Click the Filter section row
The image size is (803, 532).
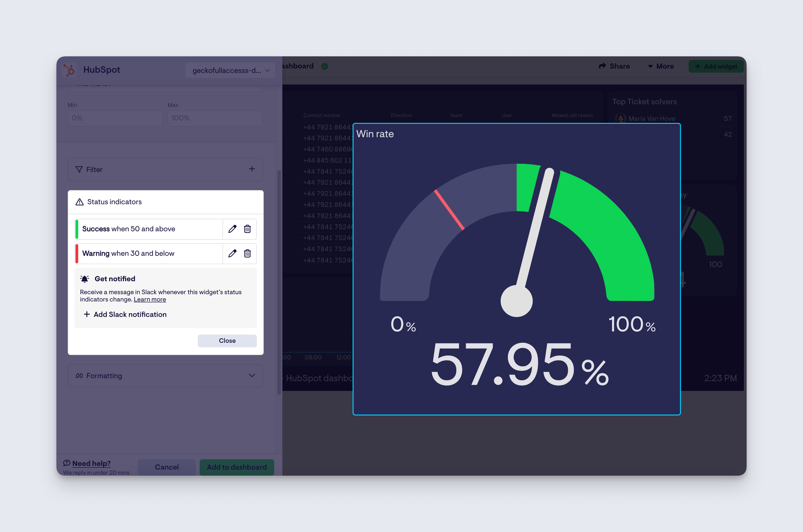click(165, 169)
